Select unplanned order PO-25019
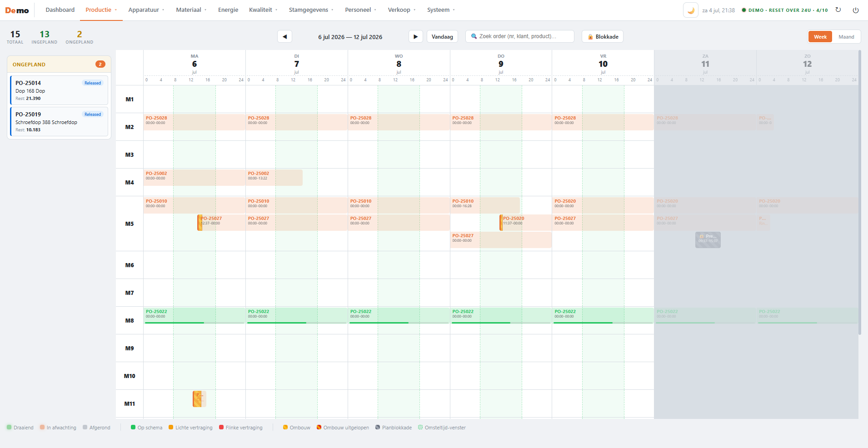 coord(59,122)
